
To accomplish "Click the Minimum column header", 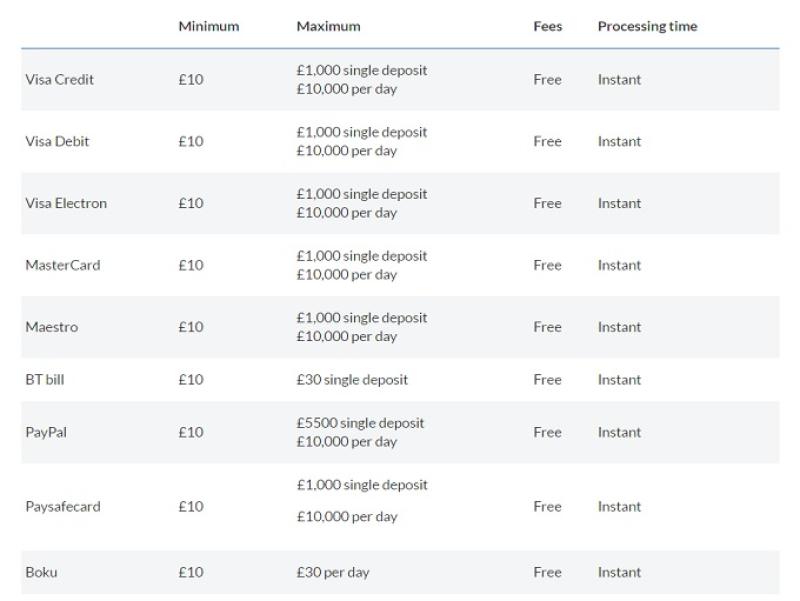I will point(208,26).
